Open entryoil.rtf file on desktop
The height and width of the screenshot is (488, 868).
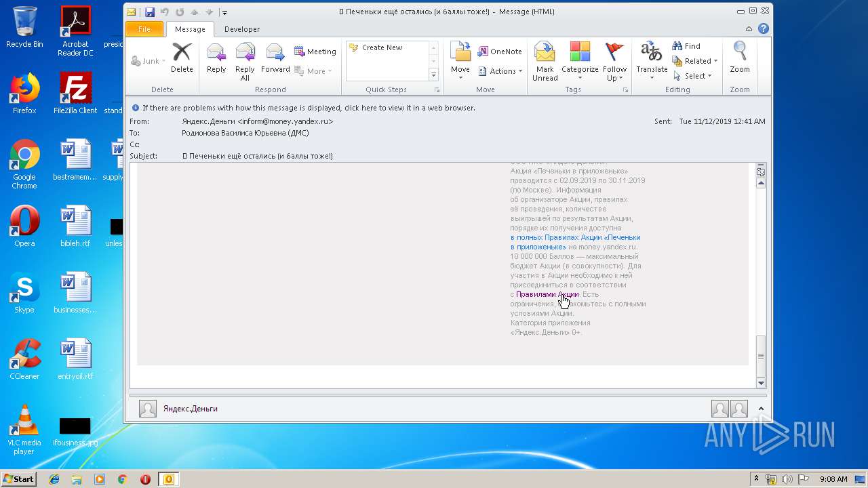[x=75, y=359]
